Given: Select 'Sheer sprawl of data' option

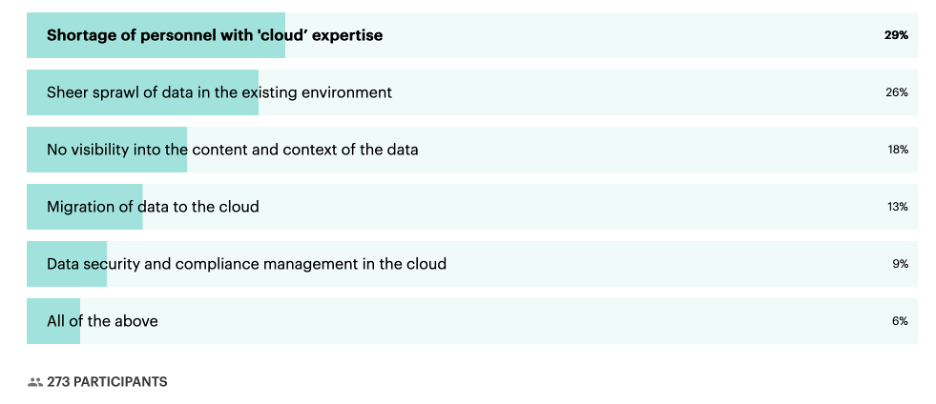Looking at the screenshot, I should 472,92.
